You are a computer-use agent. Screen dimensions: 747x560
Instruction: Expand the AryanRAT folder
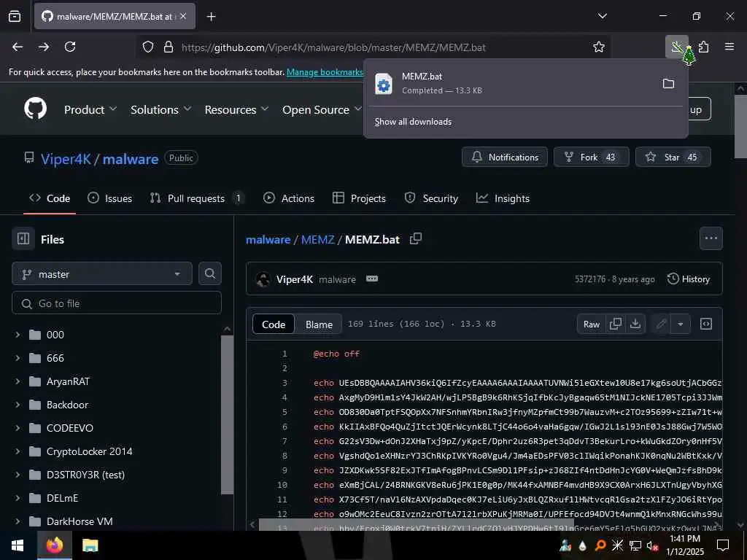tap(18, 381)
